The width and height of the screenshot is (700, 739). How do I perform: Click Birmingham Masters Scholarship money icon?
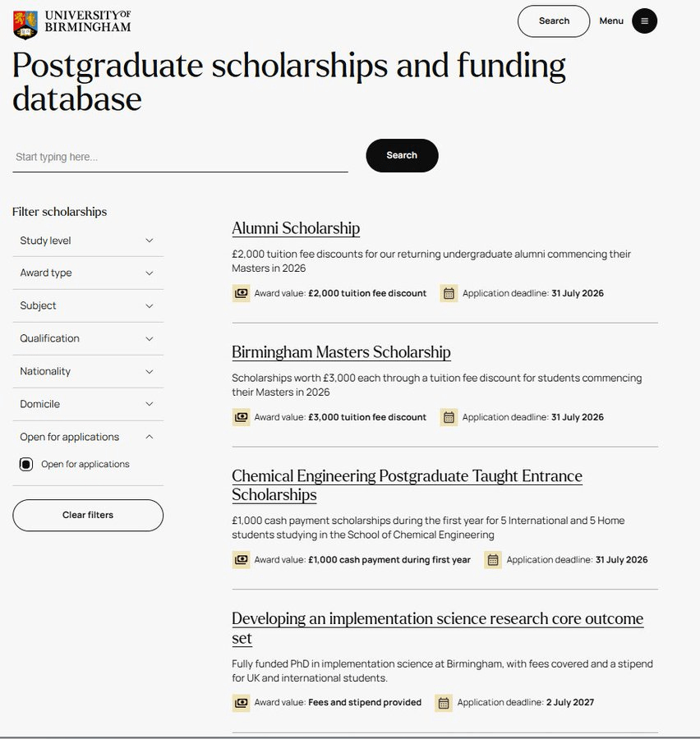pos(241,417)
